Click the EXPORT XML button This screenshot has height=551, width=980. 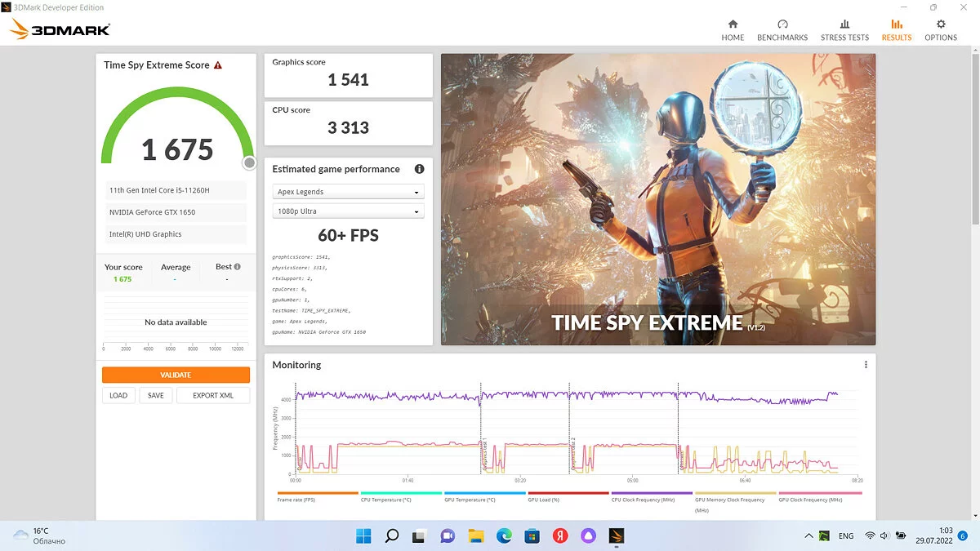click(x=213, y=395)
